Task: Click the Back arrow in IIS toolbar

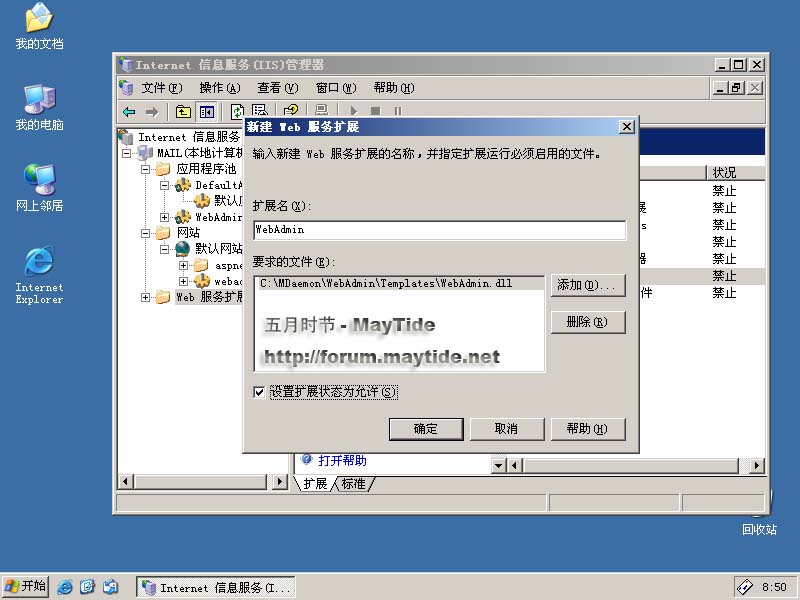Action: click(x=129, y=111)
